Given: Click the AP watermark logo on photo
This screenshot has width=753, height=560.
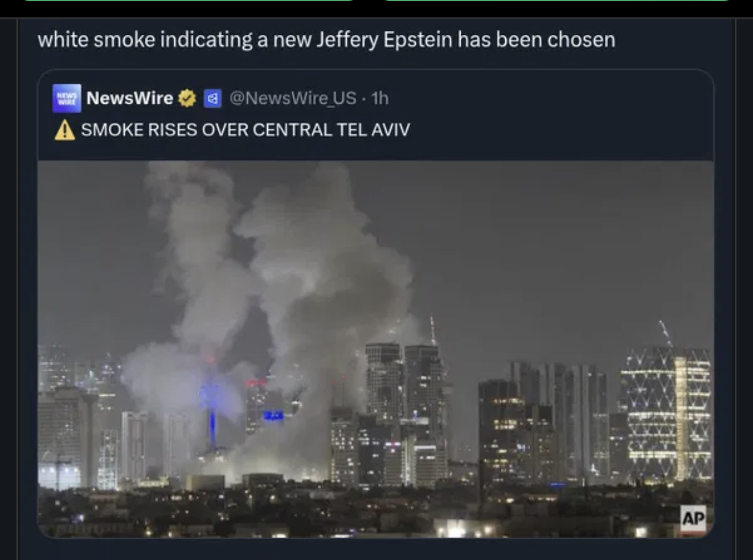Looking at the screenshot, I should tap(693, 518).
